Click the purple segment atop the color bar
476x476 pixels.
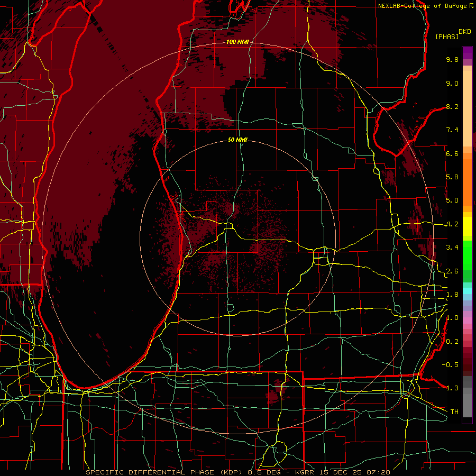pyautogui.click(x=467, y=53)
